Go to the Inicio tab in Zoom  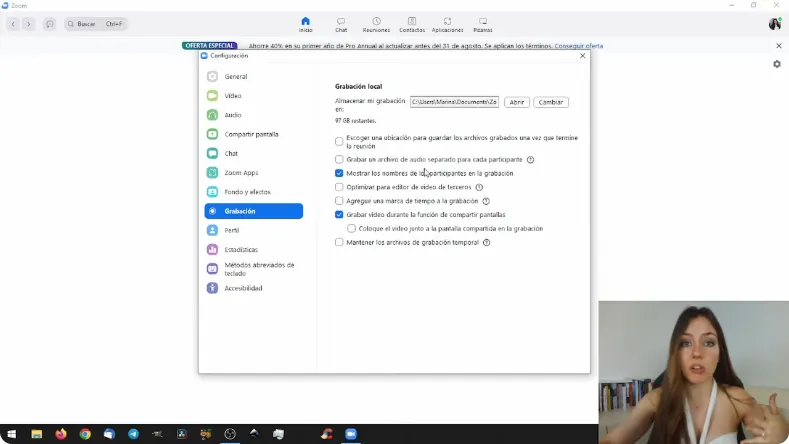coord(305,24)
